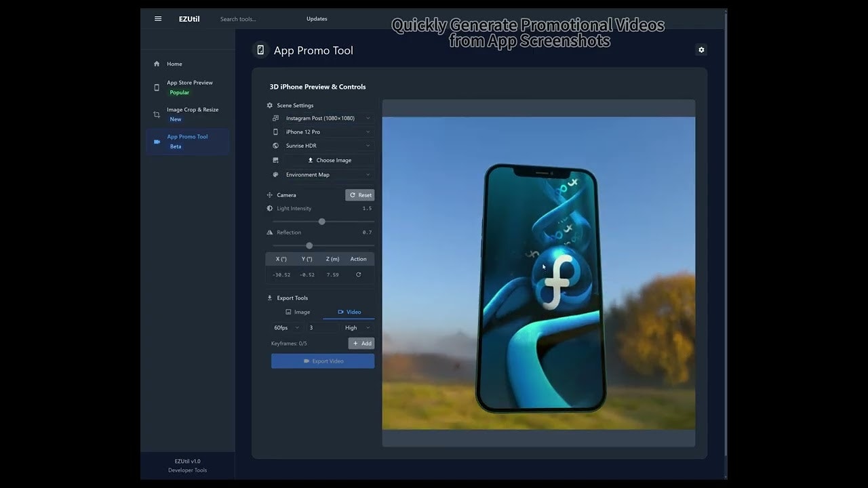The image size is (868, 488).
Task: Click the phone icon in the page header
Action: [260, 49]
